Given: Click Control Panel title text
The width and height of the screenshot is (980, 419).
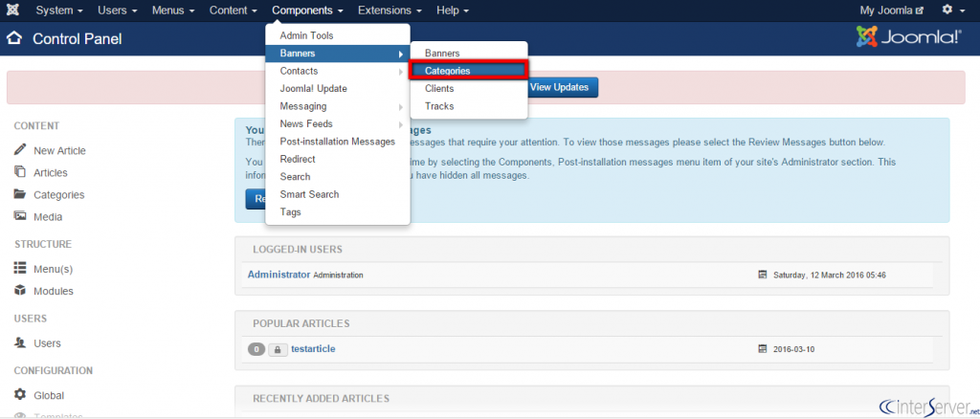Looking at the screenshot, I should [77, 38].
